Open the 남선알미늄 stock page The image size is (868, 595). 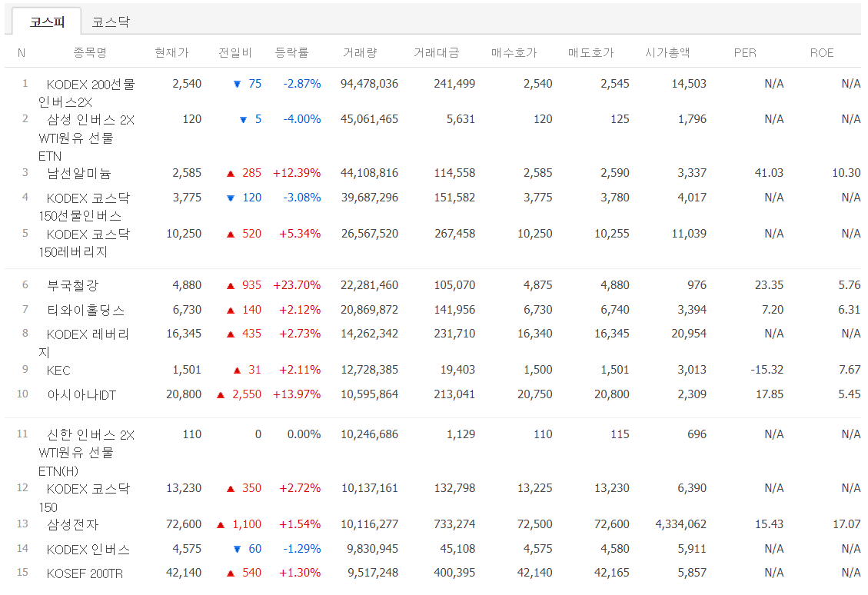[x=79, y=173]
